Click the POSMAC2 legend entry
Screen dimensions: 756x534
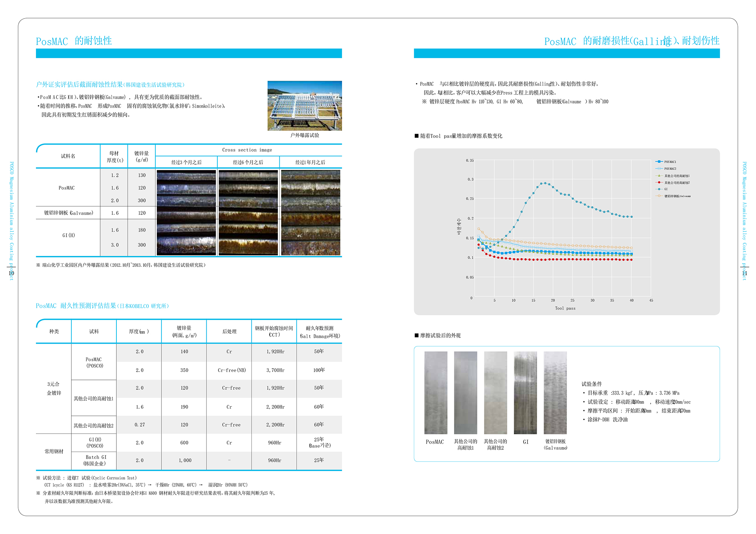(666, 169)
